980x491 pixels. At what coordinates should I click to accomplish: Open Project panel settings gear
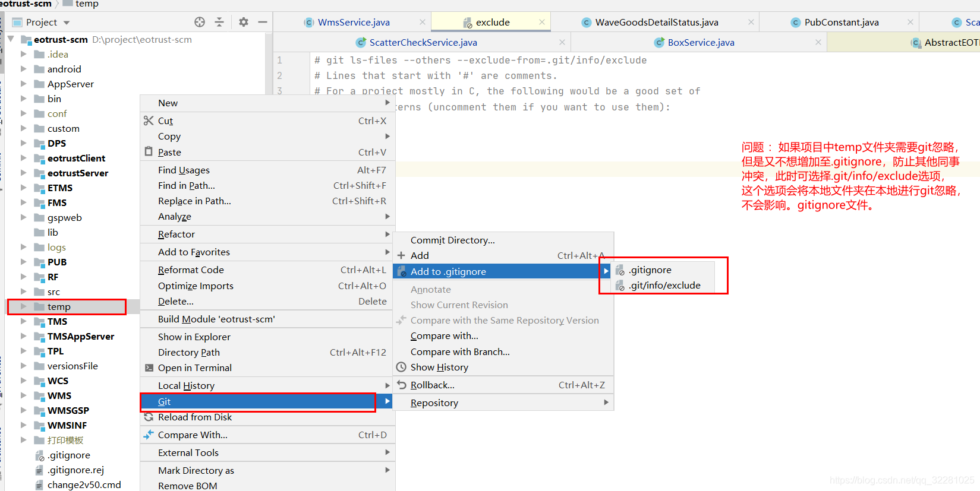244,22
